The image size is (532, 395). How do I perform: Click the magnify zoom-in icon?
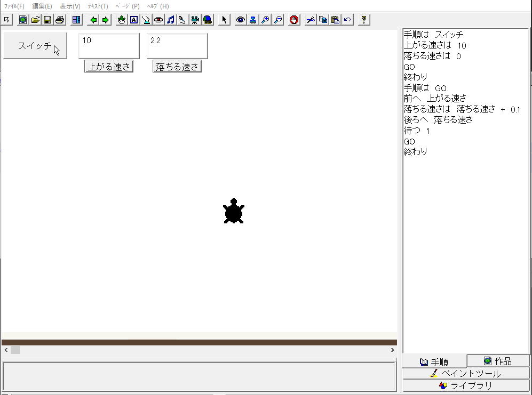[x=265, y=20]
